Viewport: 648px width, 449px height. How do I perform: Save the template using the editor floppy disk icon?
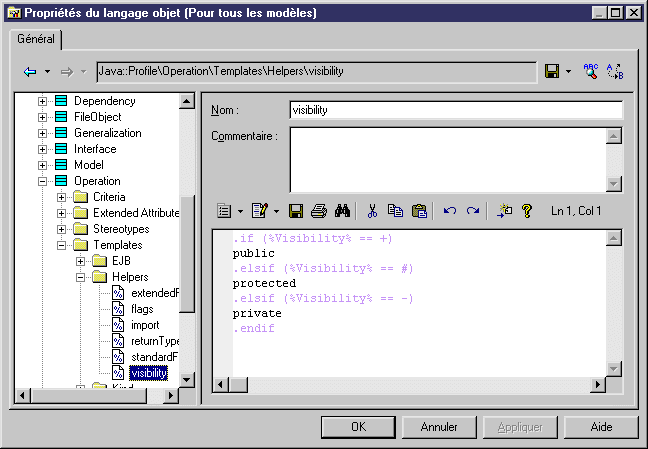295,211
